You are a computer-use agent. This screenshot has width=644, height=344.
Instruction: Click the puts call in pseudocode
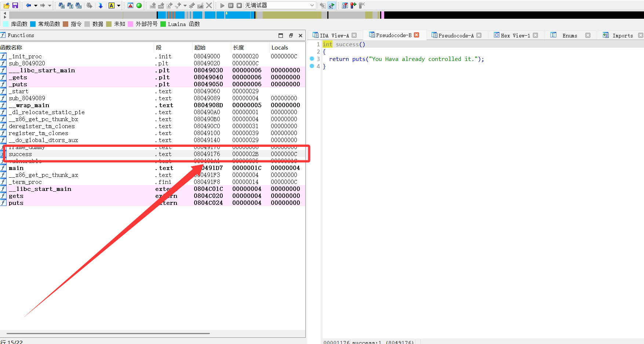pos(359,59)
